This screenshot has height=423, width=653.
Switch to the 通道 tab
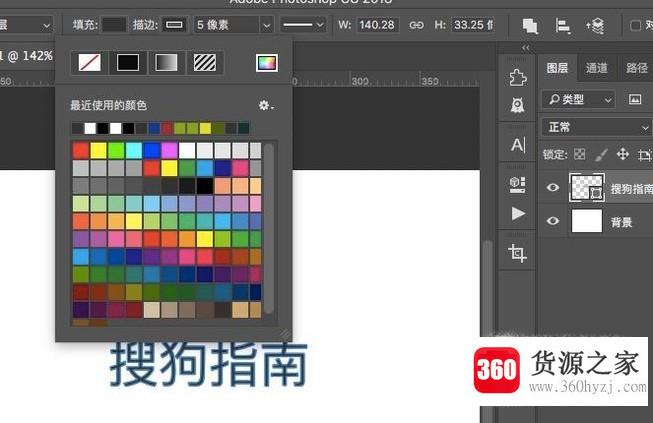596,68
